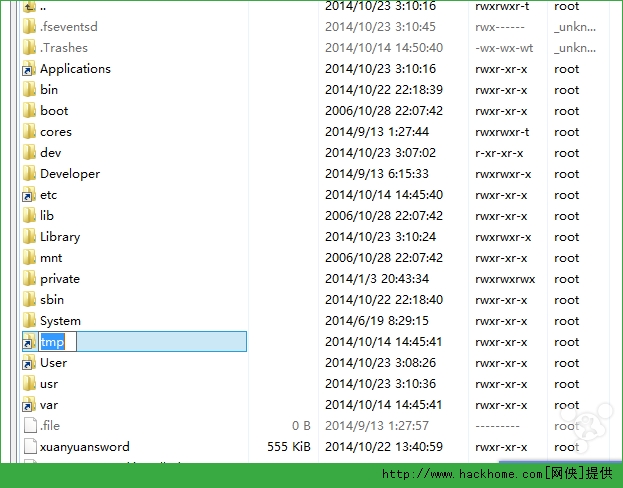Select the lib folder name

click(47, 216)
